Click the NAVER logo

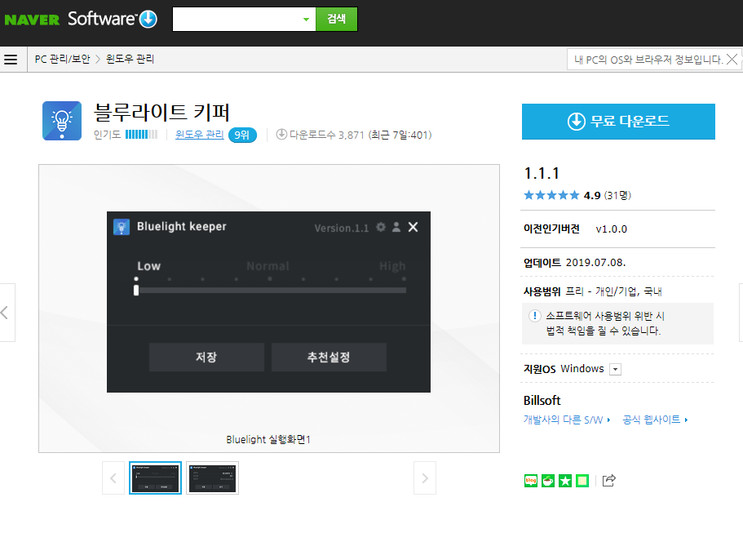click(x=32, y=20)
